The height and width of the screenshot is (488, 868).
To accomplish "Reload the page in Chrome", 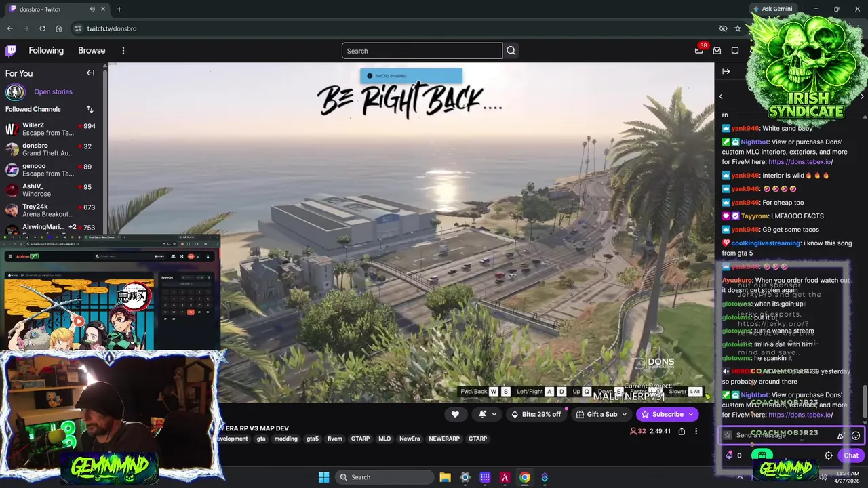I will 42,28.
